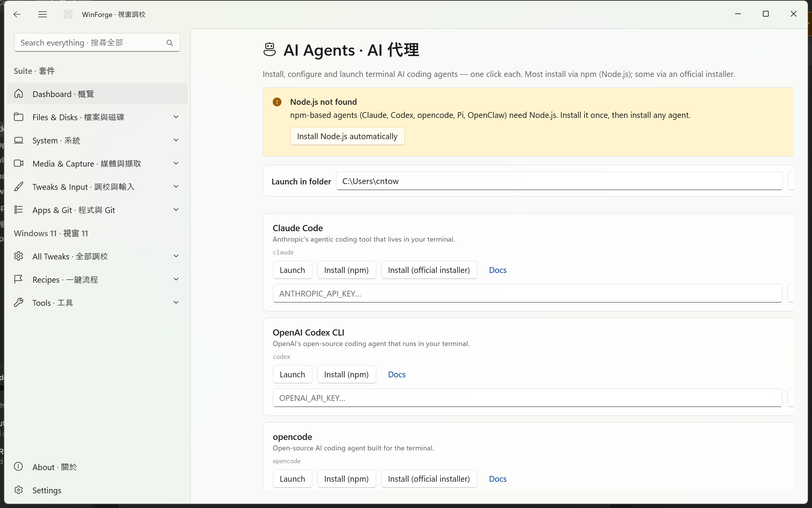
Task: Click the About info icon
Action: 19,467
